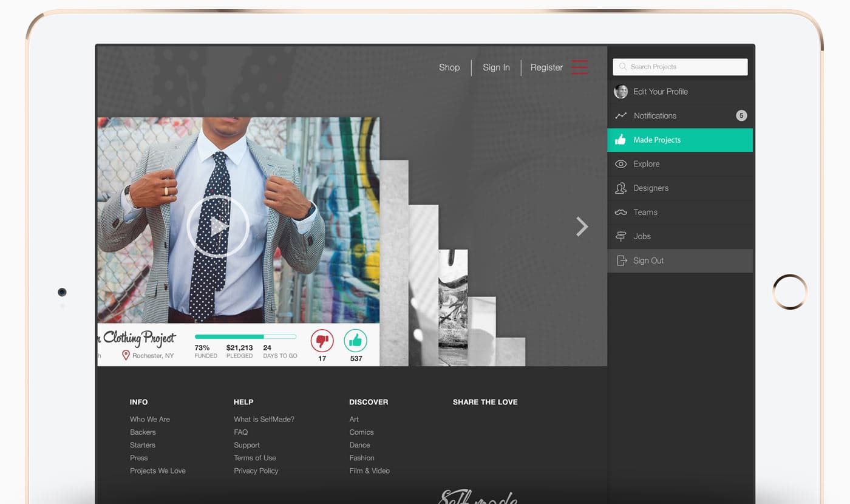
Task: Click the Rochester location pin icon
Action: pos(126,355)
